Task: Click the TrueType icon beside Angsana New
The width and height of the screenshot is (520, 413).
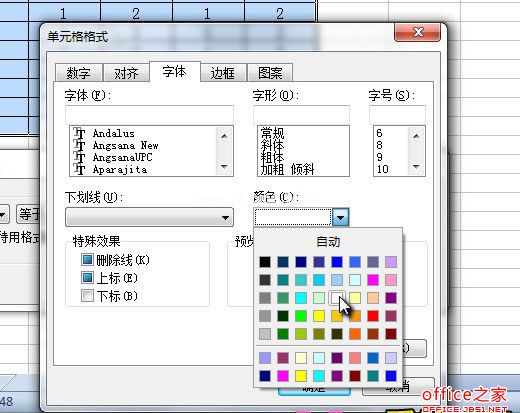Action: tap(79, 145)
